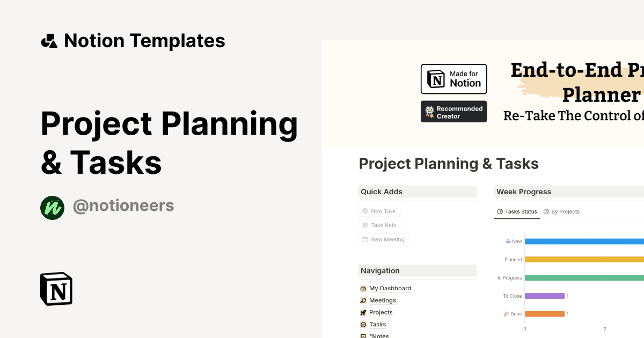644x338 pixels.
Task: Click the Tasks checkmark icon in Navigation
Action: point(363,324)
